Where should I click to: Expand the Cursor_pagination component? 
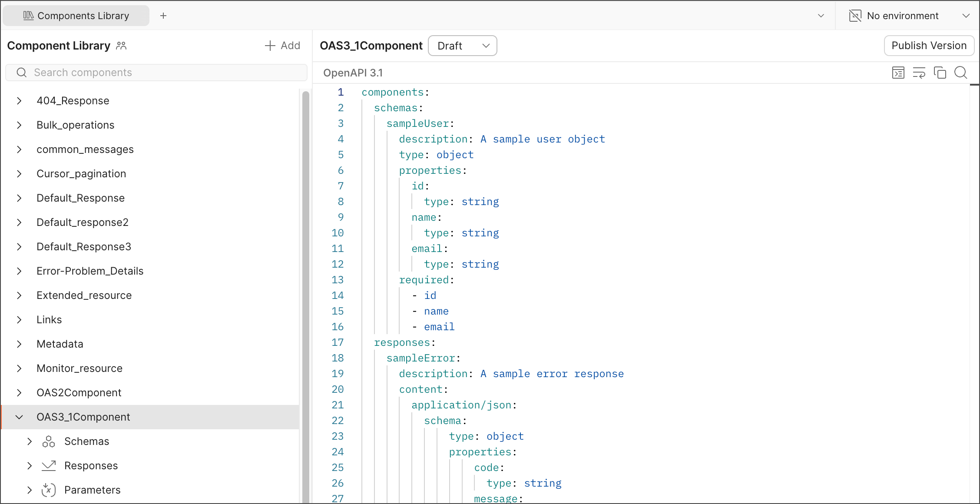[19, 174]
